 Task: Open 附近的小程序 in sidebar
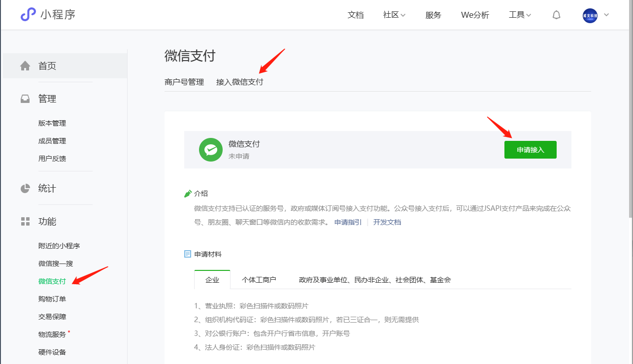click(x=59, y=246)
